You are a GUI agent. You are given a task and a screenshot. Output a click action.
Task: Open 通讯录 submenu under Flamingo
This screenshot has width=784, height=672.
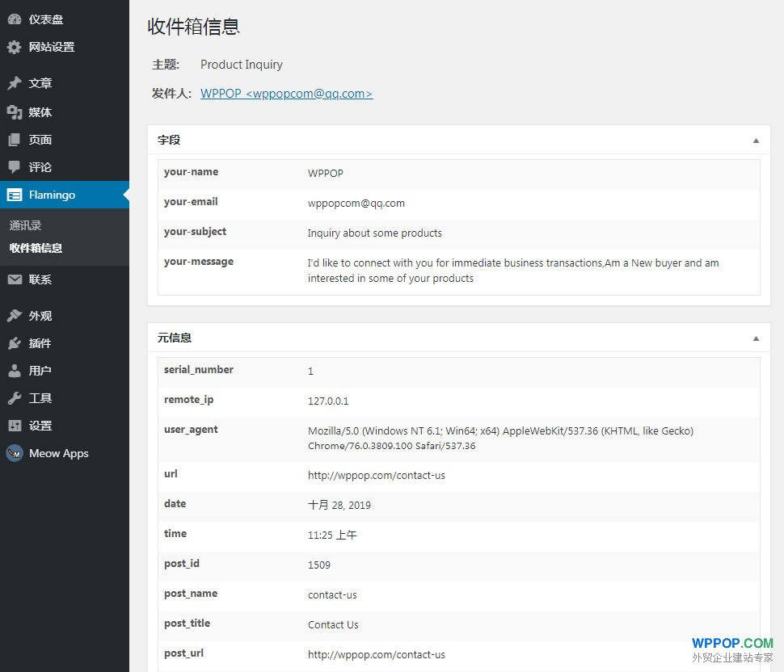point(26,225)
